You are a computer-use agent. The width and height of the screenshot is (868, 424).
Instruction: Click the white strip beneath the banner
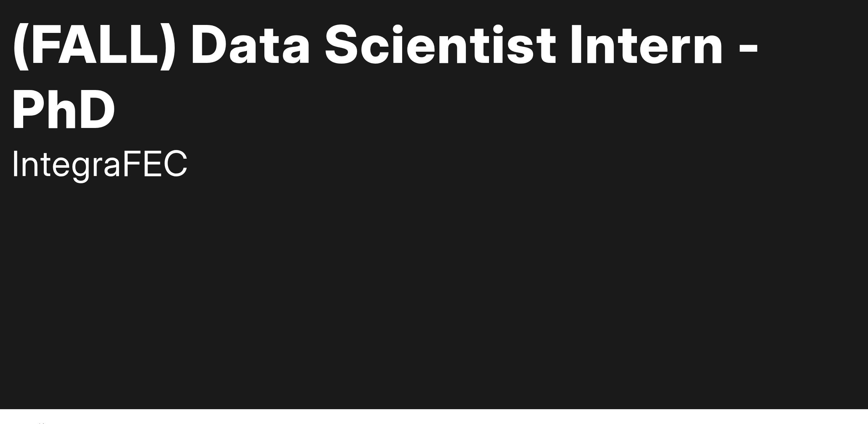click(434, 417)
